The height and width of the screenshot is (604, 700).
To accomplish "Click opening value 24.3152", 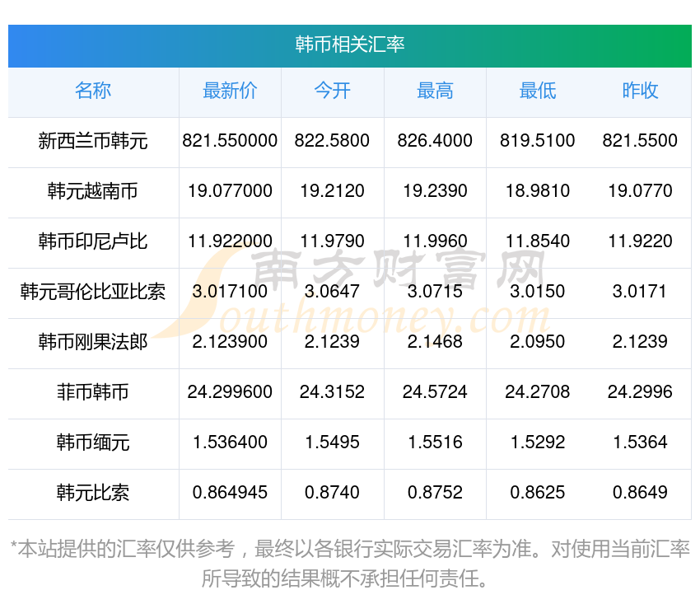I will tap(332, 392).
